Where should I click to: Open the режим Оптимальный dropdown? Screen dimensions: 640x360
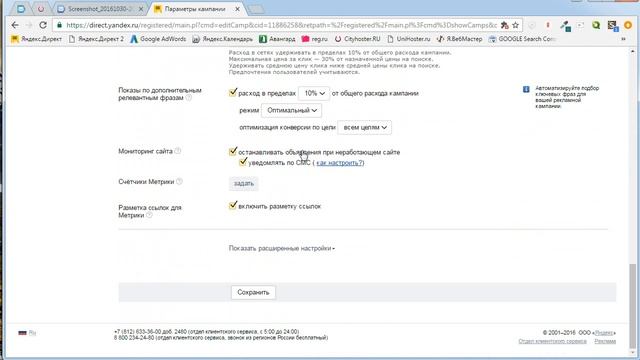(291, 111)
